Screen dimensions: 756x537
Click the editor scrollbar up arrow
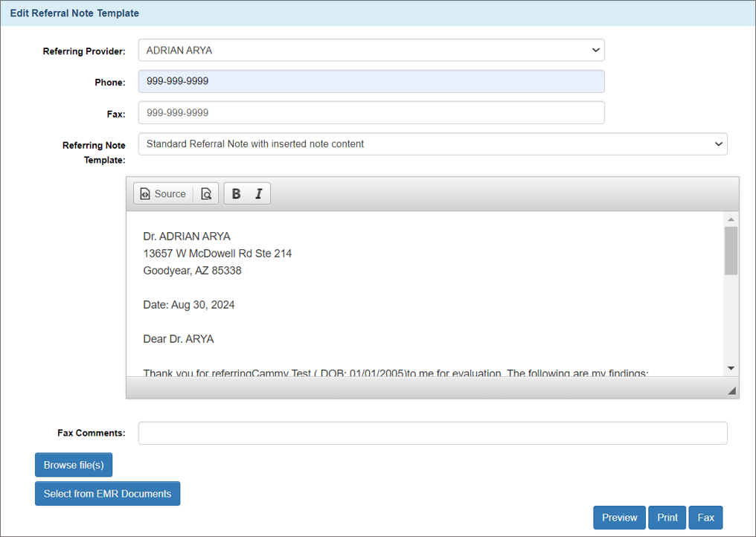(731, 219)
